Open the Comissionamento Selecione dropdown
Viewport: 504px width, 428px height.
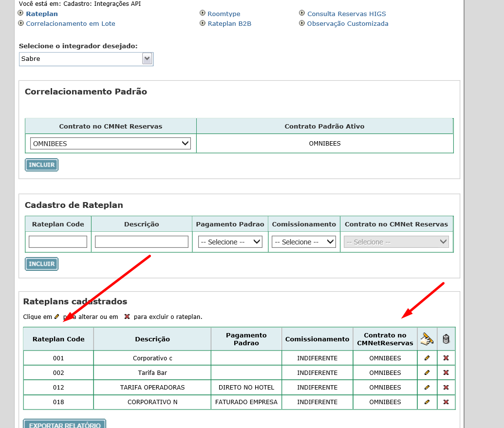tap(304, 242)
